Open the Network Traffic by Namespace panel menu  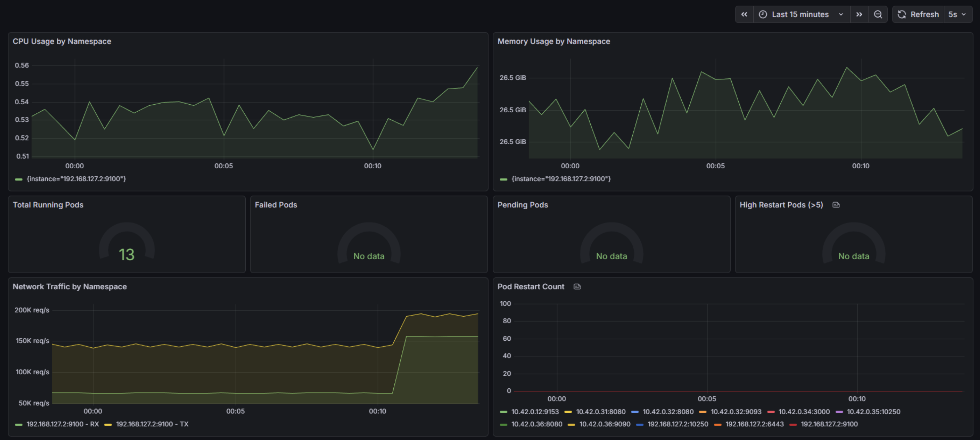pos(69,286)
